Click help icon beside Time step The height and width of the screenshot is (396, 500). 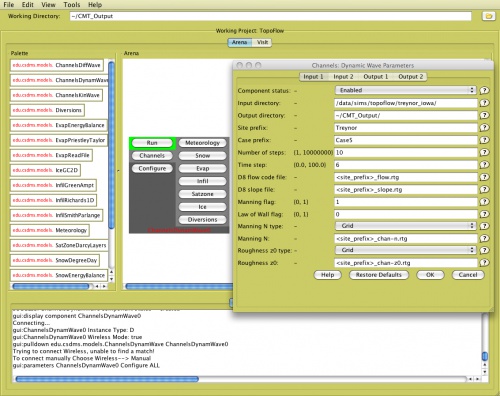tap(484, 165)
